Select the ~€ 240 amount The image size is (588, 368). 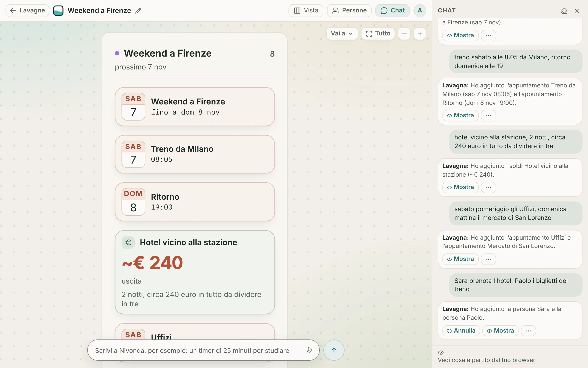[x=152, y=263]
